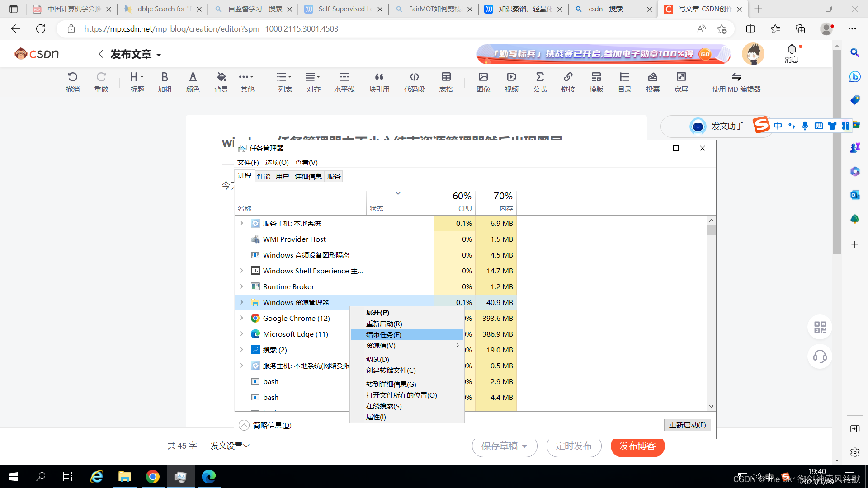The width and height of the screenshot is (868, 488).
Task: Expand the Google Chrome (12) process group
Action: point(241,318)
